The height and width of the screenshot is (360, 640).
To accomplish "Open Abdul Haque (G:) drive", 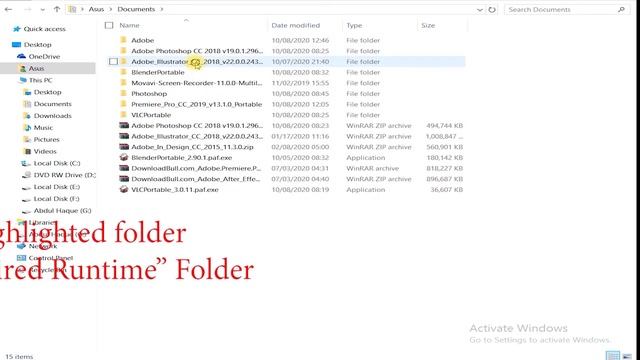I will [x=62, y=210].
